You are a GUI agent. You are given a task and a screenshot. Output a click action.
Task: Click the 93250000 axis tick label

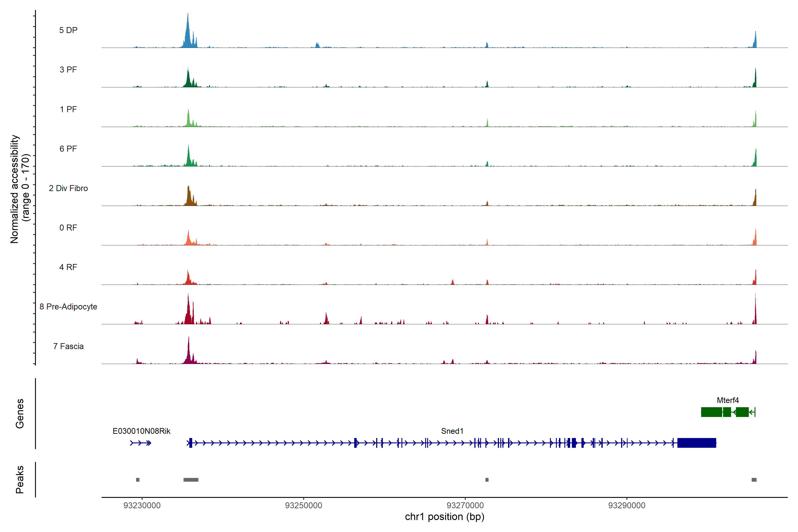pos(303,506)
